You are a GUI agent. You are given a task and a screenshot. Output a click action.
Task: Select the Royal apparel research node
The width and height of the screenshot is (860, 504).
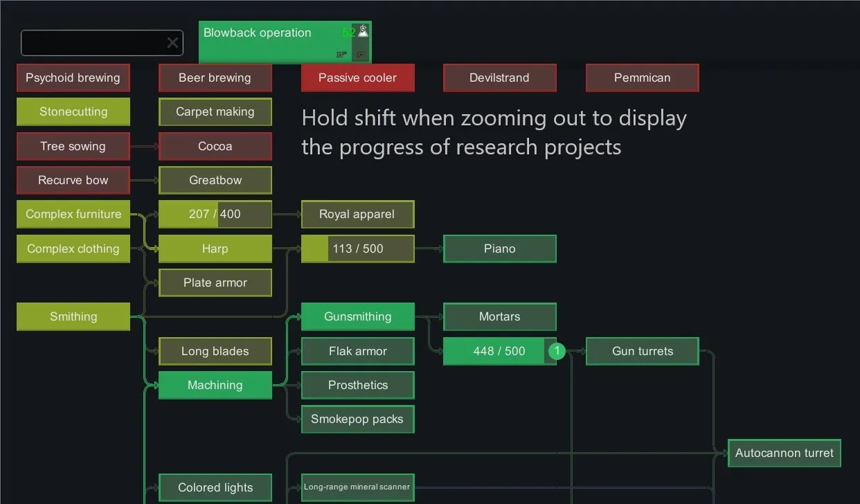pos(357,215)
